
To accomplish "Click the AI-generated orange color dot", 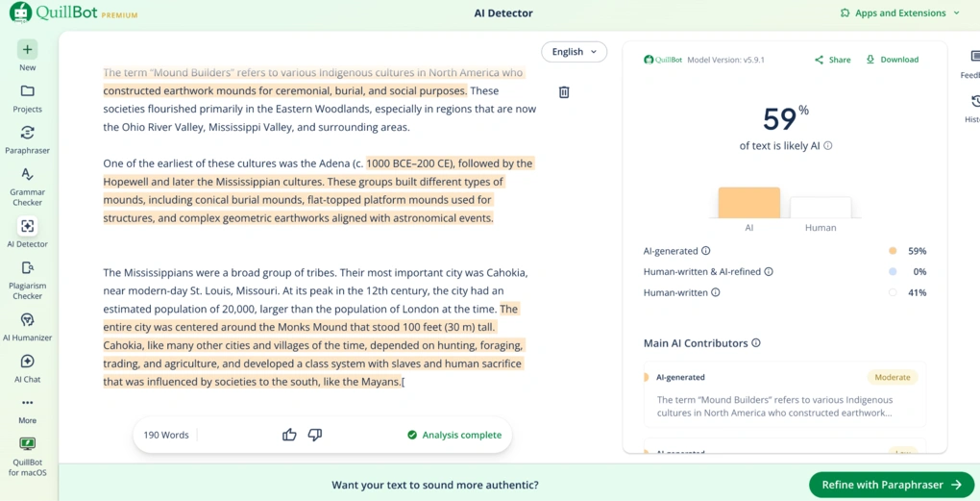I will coord(893,251).
